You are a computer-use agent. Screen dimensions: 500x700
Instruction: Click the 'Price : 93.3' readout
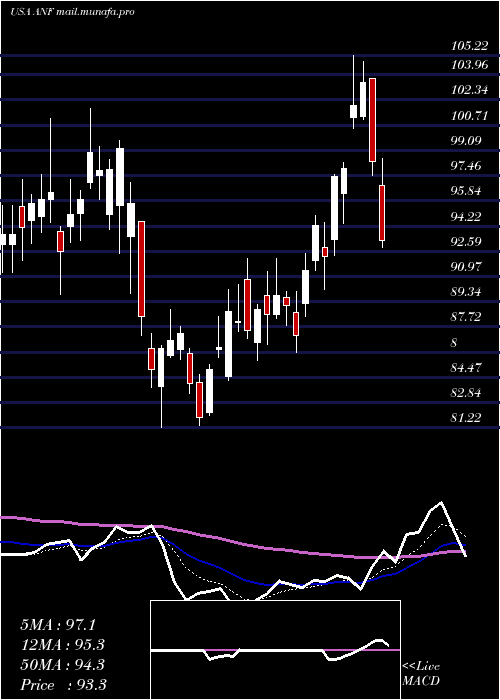(63, 685)
